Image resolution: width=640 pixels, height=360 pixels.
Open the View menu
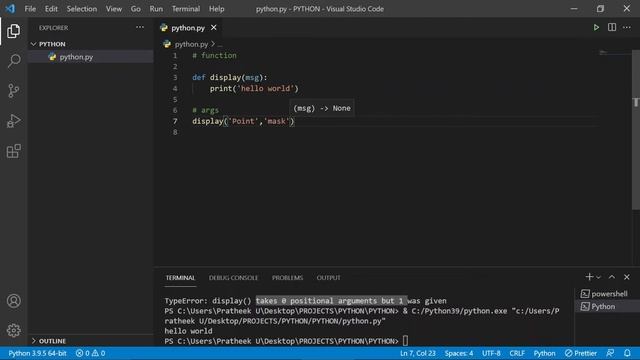113,9
